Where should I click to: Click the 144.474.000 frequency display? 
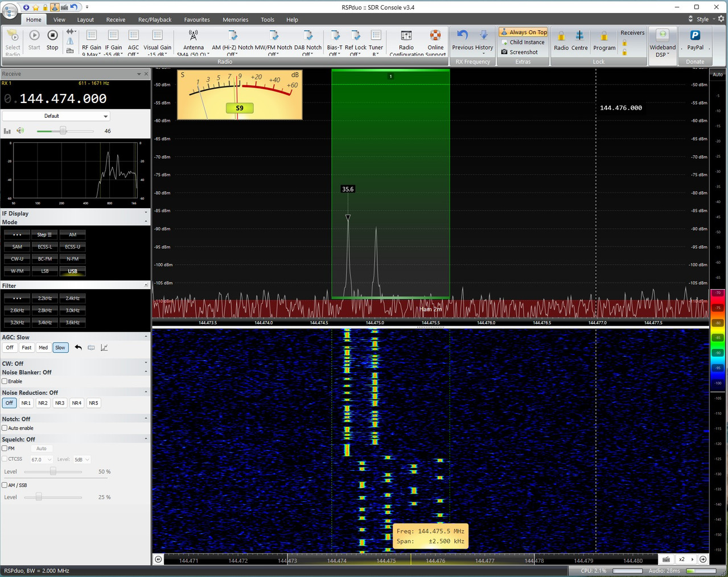pos(63,99)
